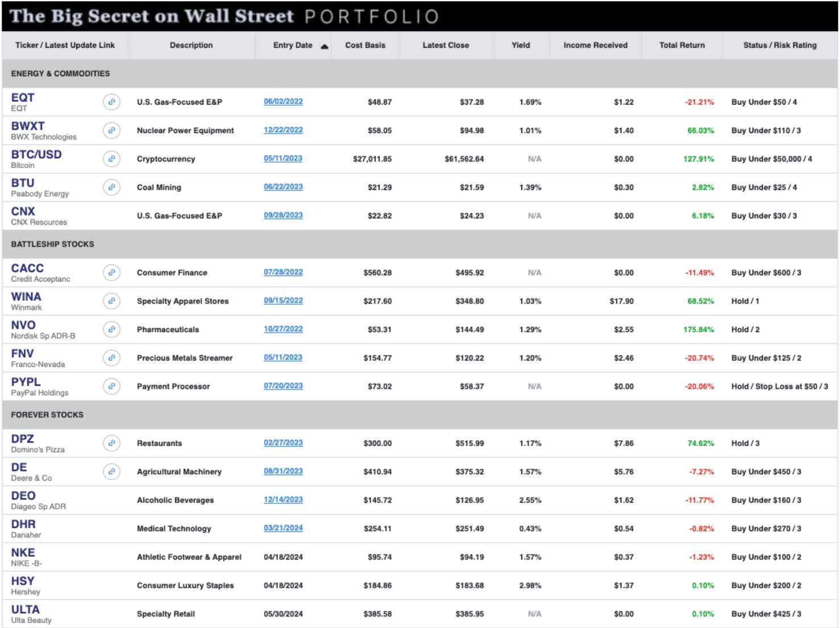Click the 175.84% total return value
This screenshot has width=840, height=628.
(698, 329)
